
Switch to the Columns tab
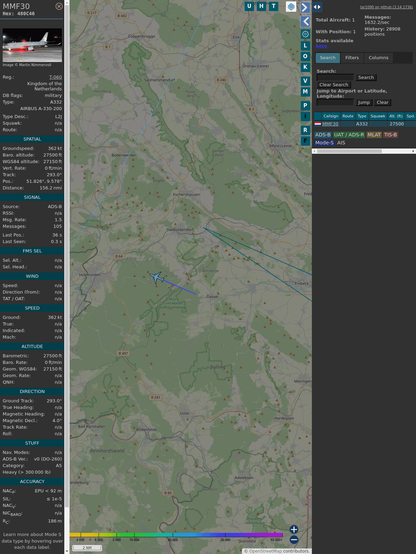[378, 58]
